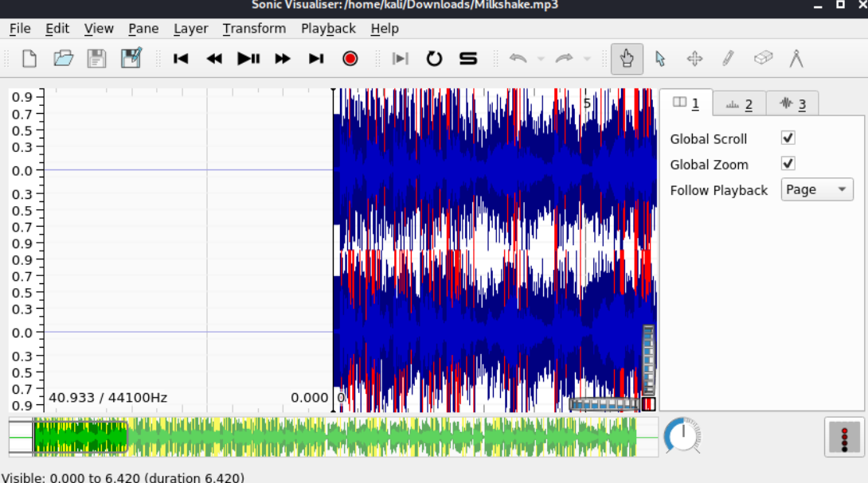
Task: Select the Navigate hand tool
Action: [x=627, y=59]
